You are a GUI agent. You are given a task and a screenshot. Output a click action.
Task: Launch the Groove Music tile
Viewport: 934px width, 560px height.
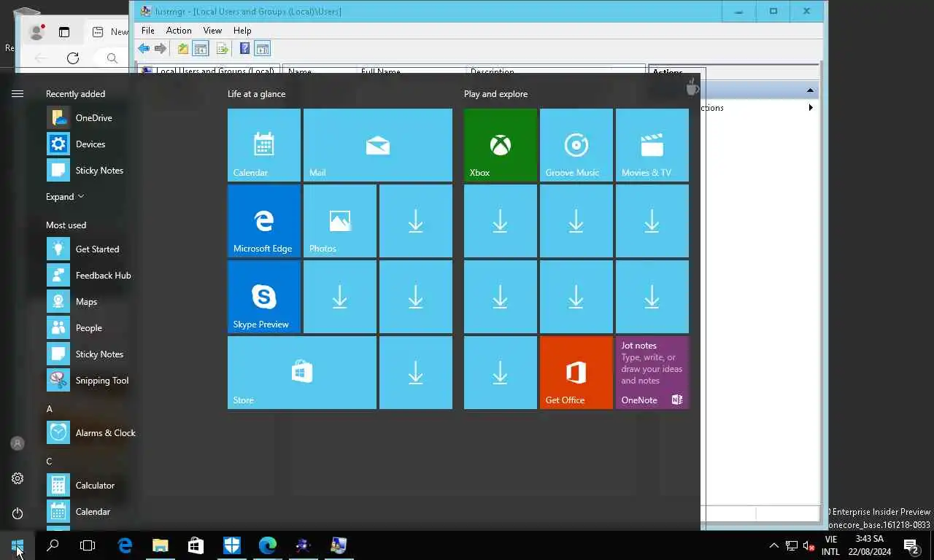pos(576,145)
